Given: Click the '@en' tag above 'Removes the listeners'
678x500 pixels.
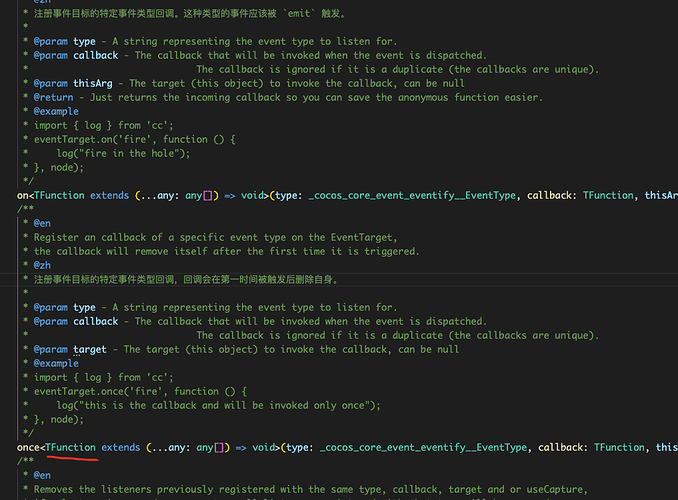Looking at the screenshot, I should click(42, 475).
